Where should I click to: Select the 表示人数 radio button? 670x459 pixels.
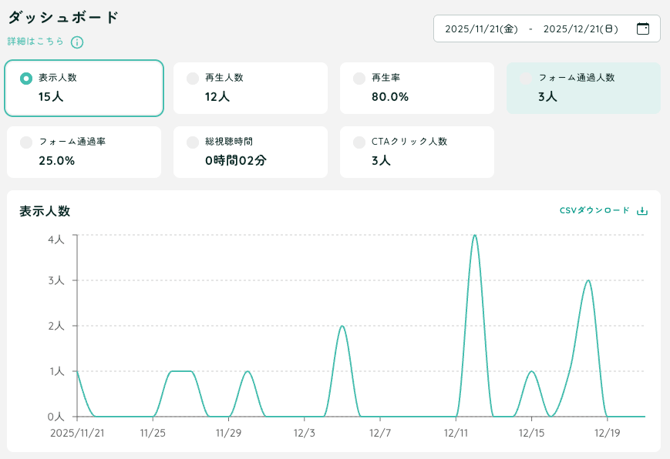[26, 78]
